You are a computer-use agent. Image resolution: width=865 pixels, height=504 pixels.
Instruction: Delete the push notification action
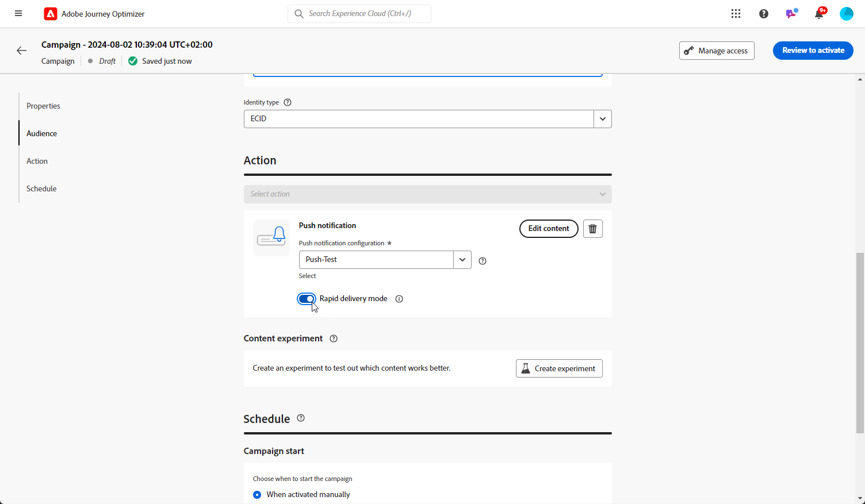point(593,229)
